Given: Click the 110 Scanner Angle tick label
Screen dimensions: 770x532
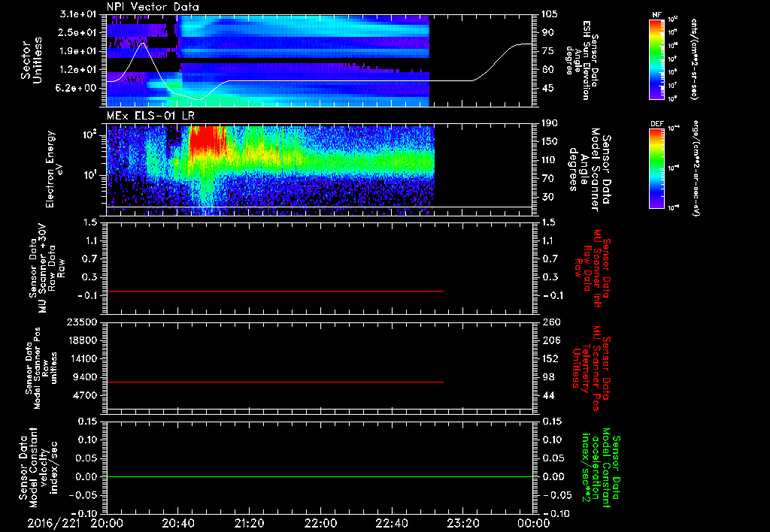Looking at the screenshot, I should tap(550, 160).
